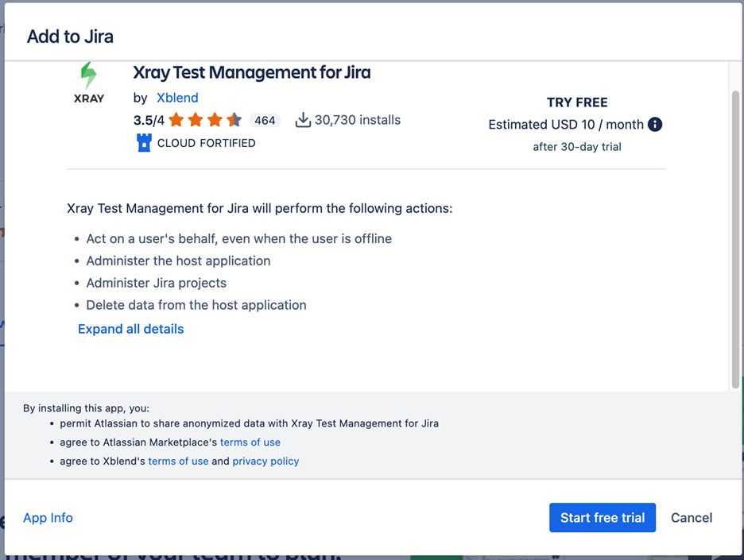Click the '30,730 installs' text
The height and width of the screenshot is (560, 744).
tap(358, 120)
